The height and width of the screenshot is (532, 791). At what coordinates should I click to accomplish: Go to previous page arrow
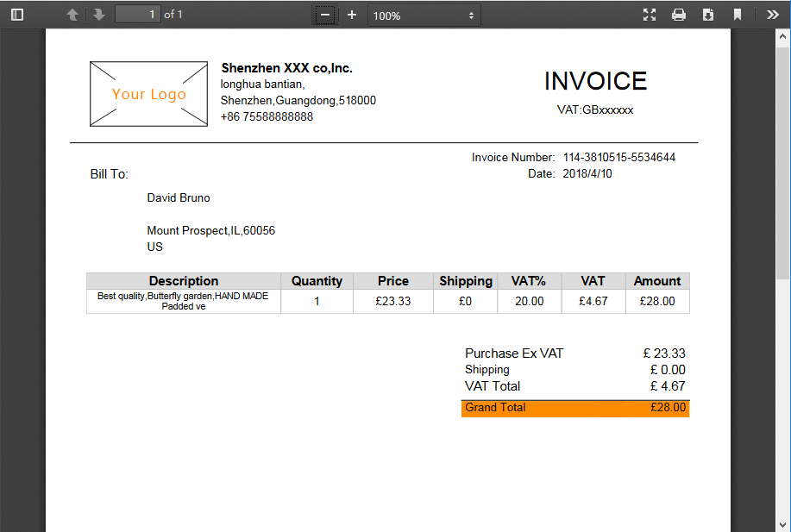point(72,15)
